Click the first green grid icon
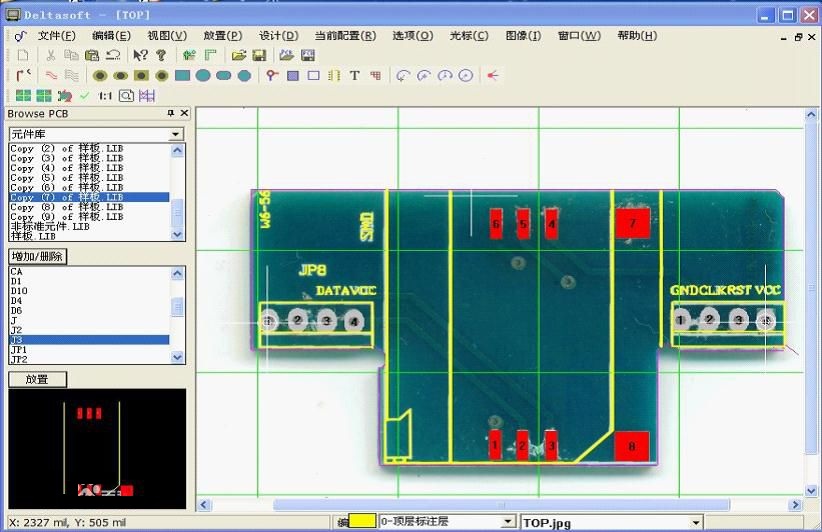Viewport: 822px width, 532px height. coord(23,96)
